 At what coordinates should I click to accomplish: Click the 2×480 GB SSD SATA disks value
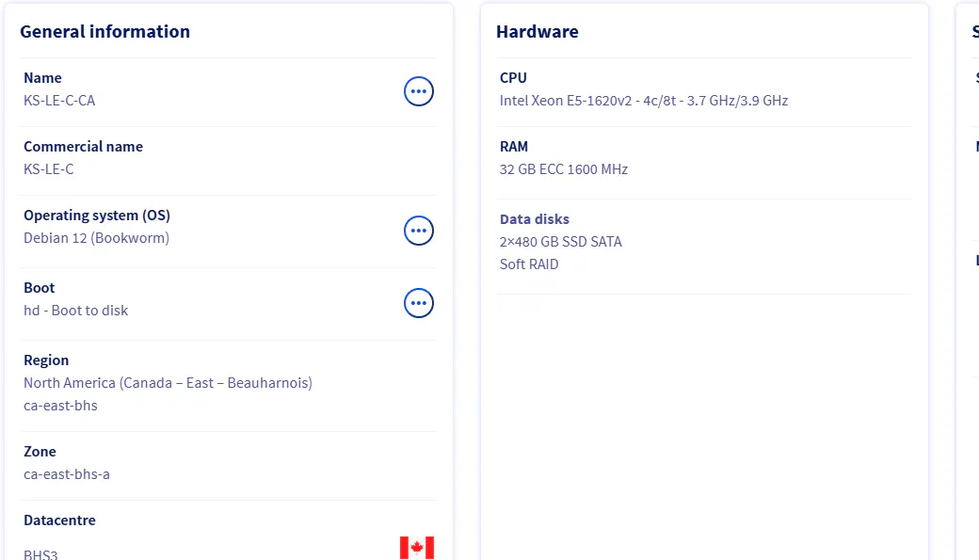tap(561, 242)
